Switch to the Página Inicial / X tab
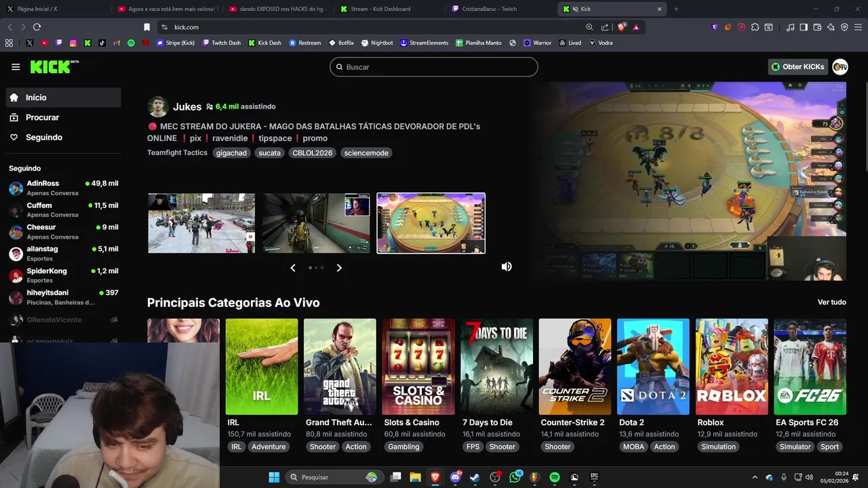 (56, 9)
